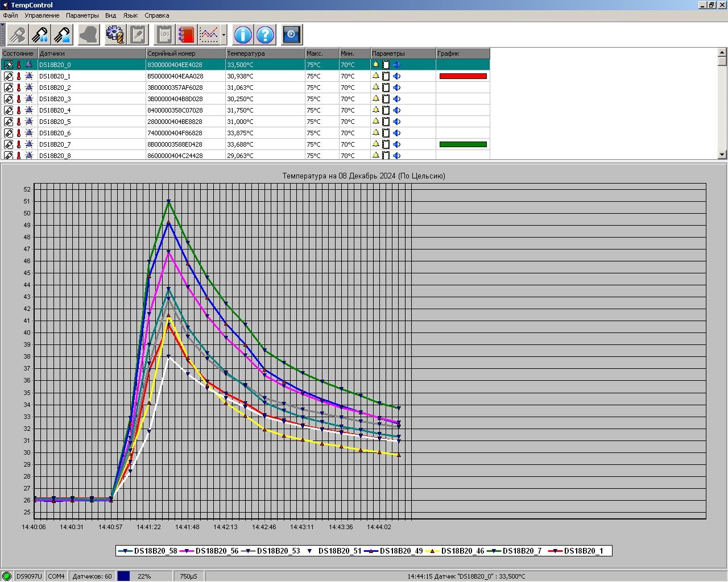The height and width of the screenshot is (582, 728).
Task: Click the Датчиков: 60 status entry
Action: click(92, 576)
